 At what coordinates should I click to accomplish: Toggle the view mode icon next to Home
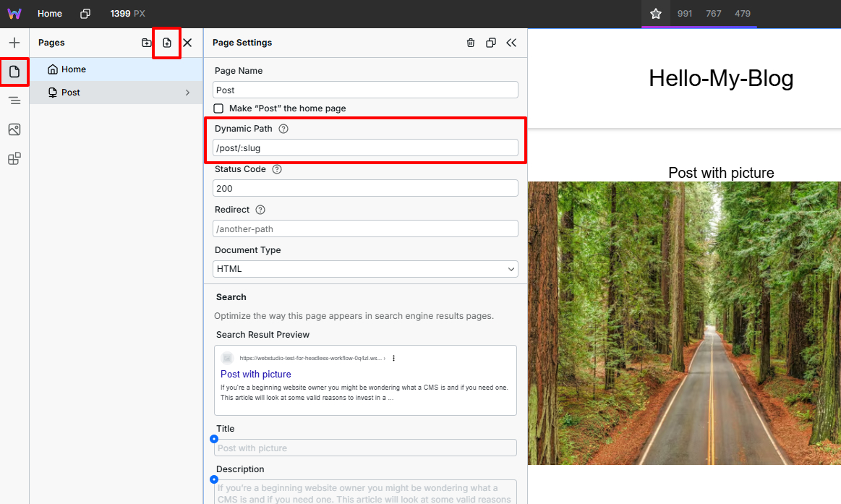point(84,13)
